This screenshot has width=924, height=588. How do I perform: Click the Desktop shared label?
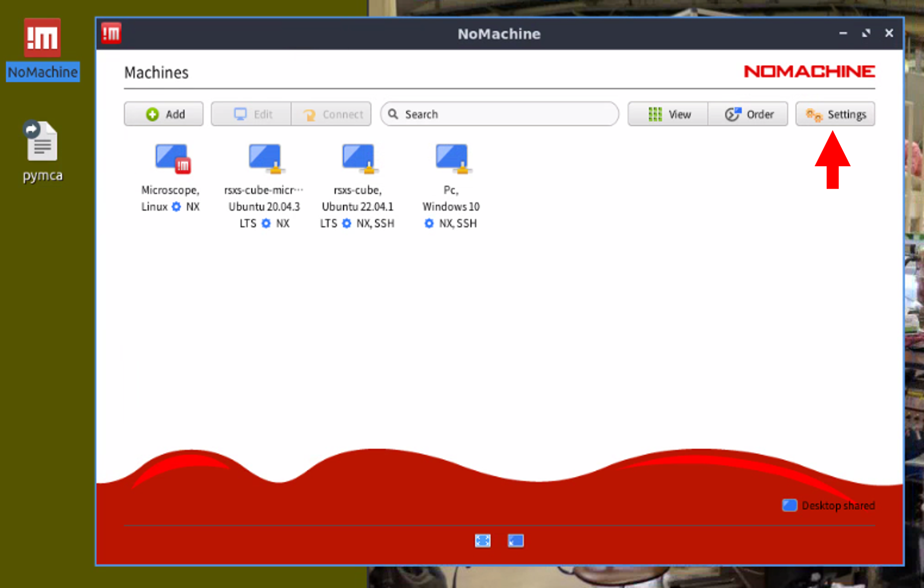[x=838, y=505]
